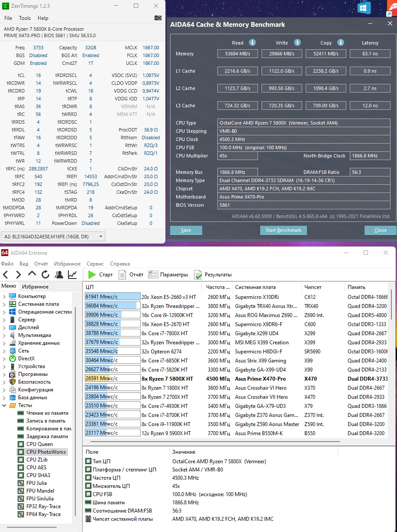Select the База данных tree item
397x532 pixels.
tap(33, 397)
